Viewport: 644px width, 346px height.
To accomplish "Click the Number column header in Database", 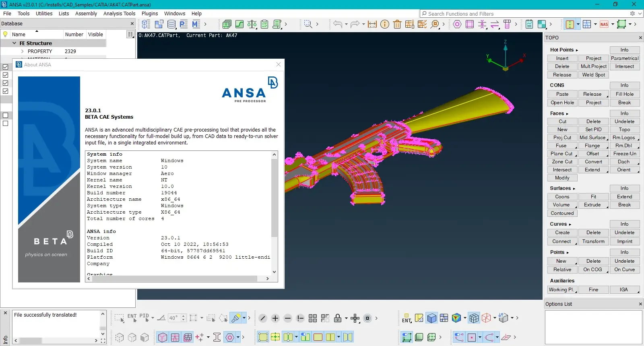I will [74, 34].
